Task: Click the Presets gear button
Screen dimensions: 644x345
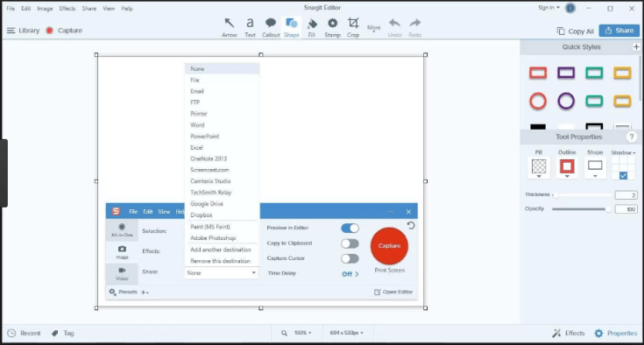Action: 123,292
